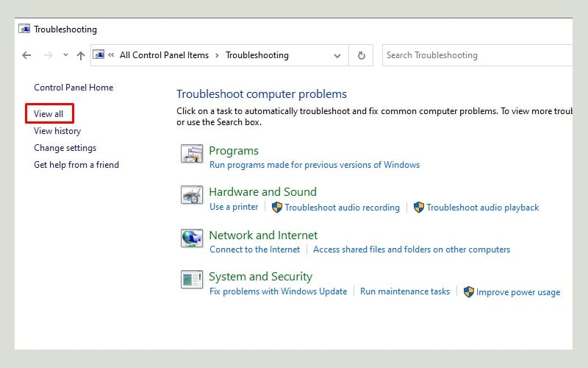Click the double-chevron breadcrumb overflow
588x368 pixels.
click(x=111, y=55)
